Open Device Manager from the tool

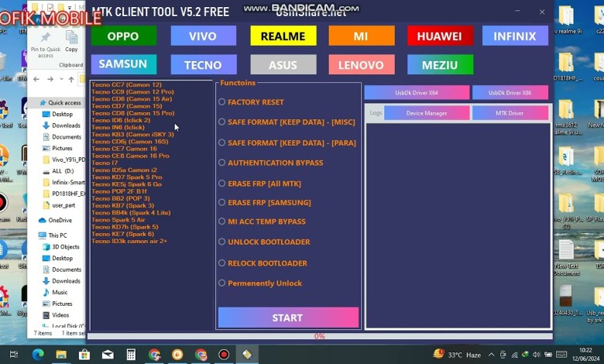(x=427, y=113)
